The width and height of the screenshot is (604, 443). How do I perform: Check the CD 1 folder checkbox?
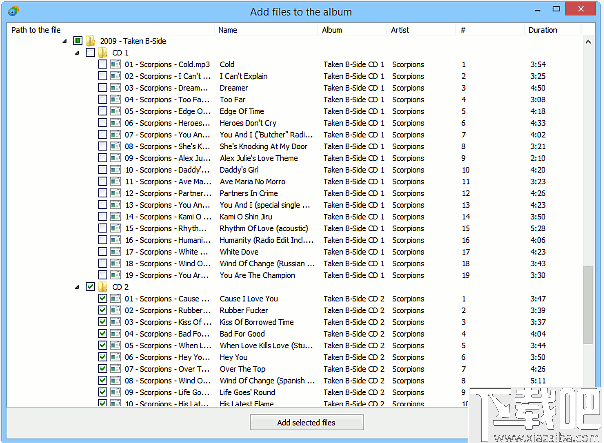pos(90,52)
